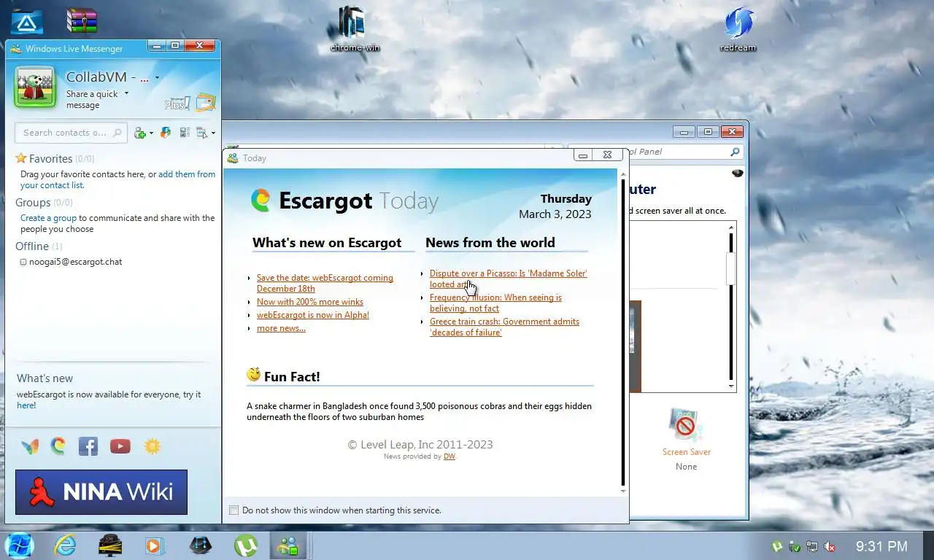Collapse the Groups section header

tap(44, 203)
